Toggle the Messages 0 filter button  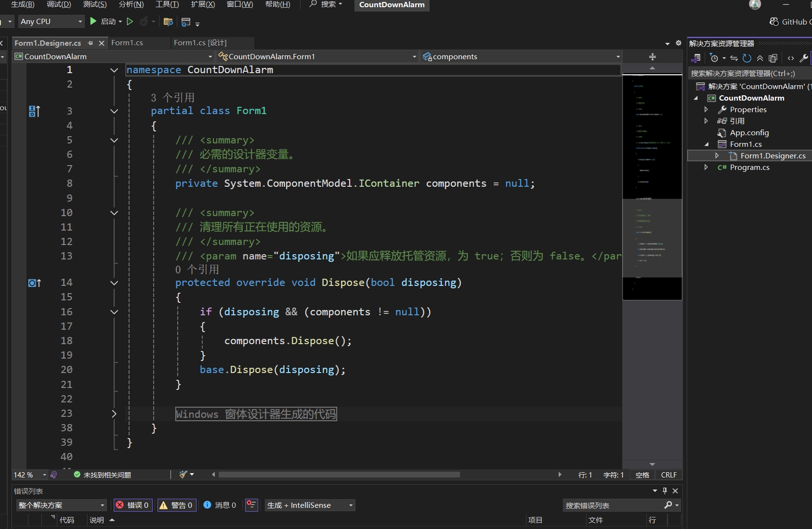(x=220, y=505)
